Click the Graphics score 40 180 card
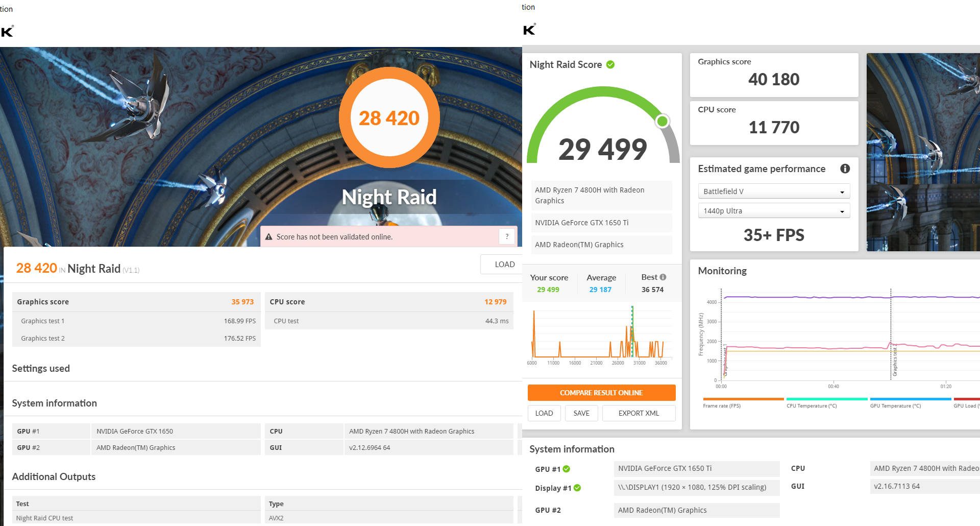980x526 pixels. (x=774, y=75)
